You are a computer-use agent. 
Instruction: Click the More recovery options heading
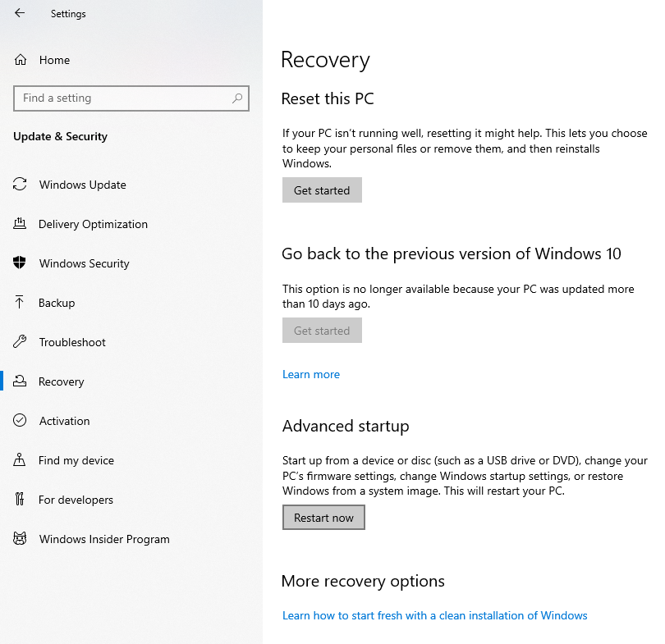pyautogui.click(x=363, y=582)
